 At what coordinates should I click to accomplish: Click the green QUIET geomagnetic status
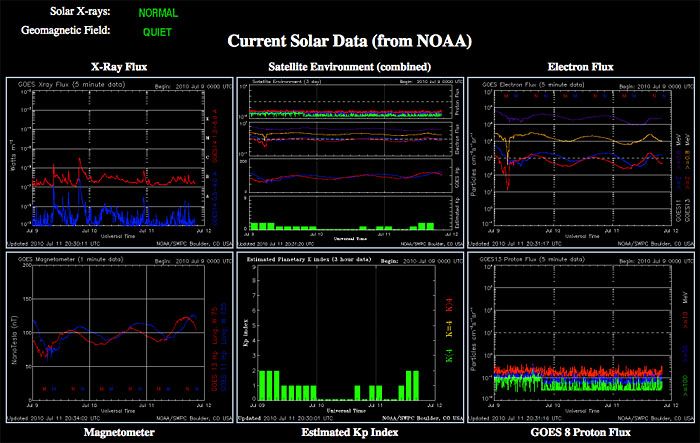click(143, 30)
